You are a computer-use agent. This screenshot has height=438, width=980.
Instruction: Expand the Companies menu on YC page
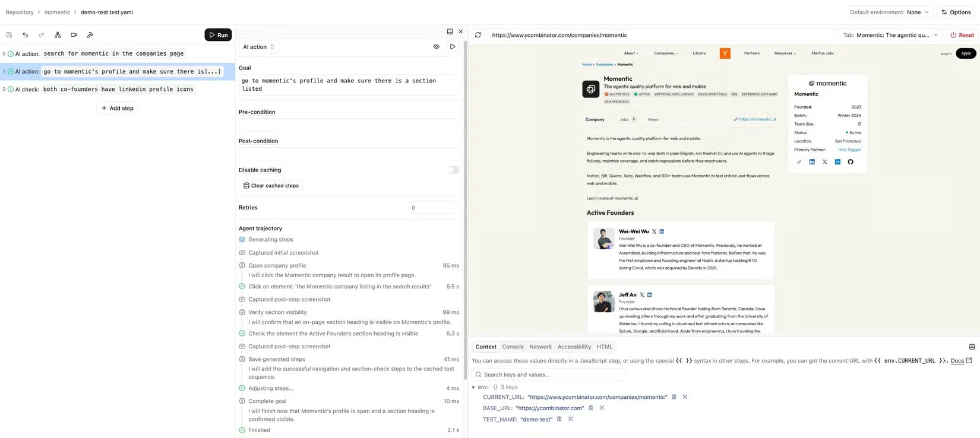click(x=665, y=53)
